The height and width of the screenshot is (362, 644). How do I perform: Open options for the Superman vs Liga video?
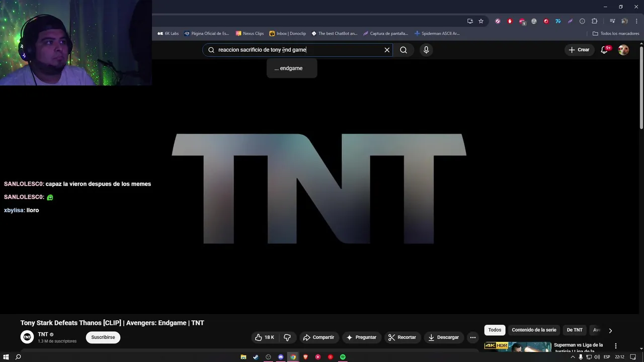pos(616,346)
